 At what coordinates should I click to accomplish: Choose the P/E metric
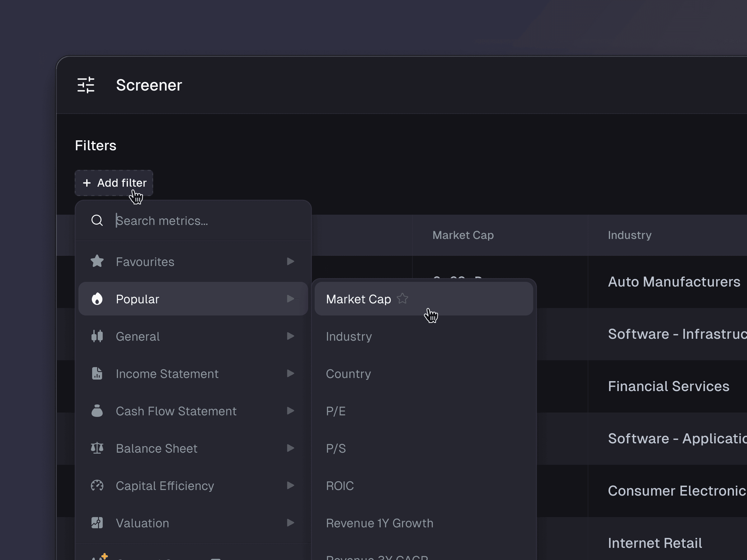pos(336,411)
